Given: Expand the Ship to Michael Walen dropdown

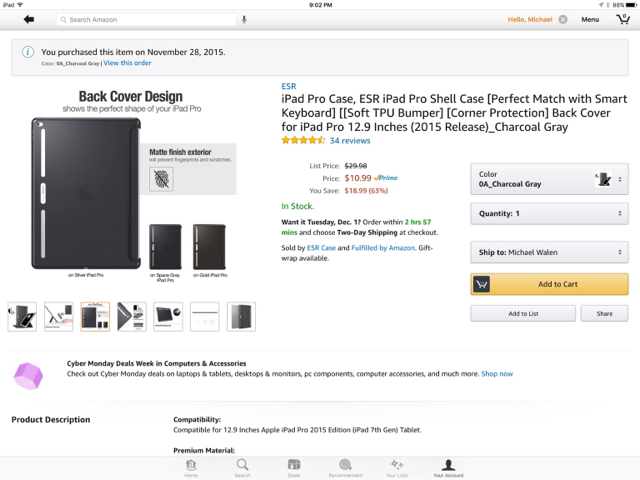Looking at the screenshot, I should (x=549, y=253).
